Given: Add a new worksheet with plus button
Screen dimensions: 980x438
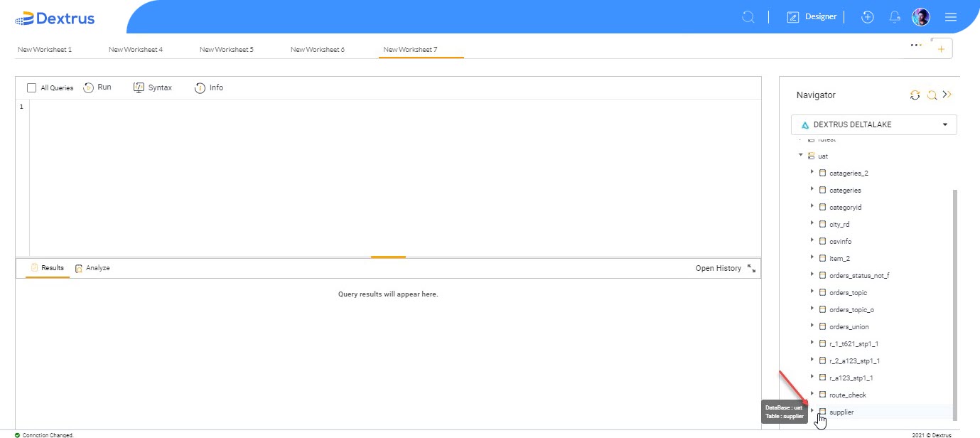Looking at the screenshot, I should [941, 49].
